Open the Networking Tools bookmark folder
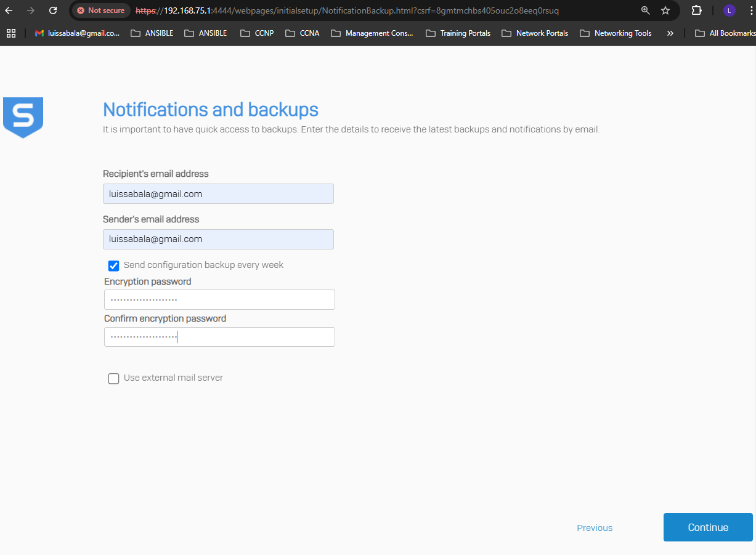The width and height of the screenshot is (756, 555). (x=616, y=33)
